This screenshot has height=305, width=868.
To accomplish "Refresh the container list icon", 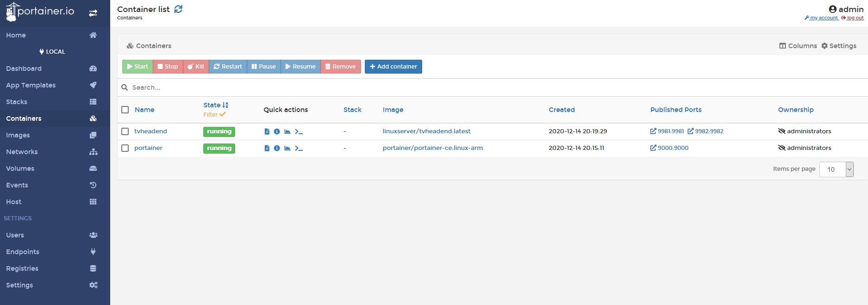I will pos(178,9).
